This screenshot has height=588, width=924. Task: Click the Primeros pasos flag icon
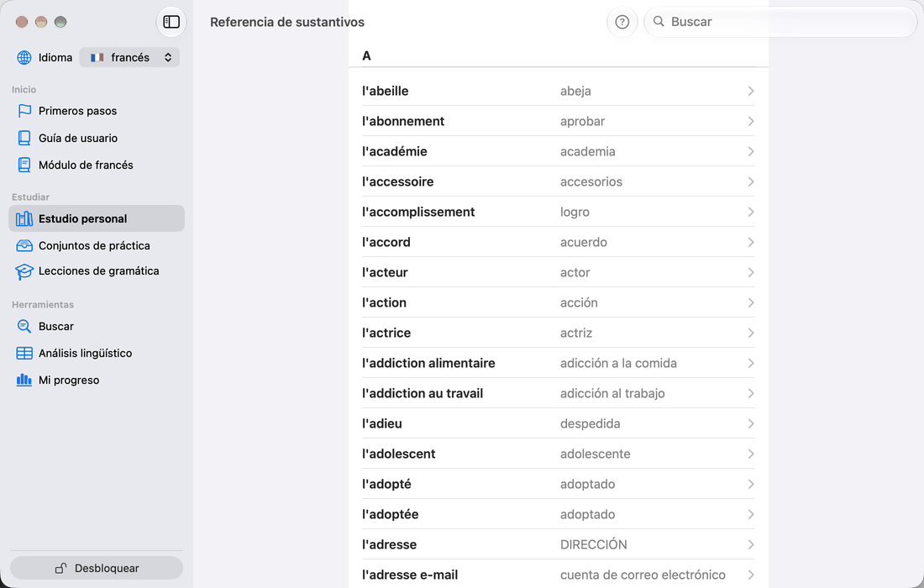click(24, 111)
